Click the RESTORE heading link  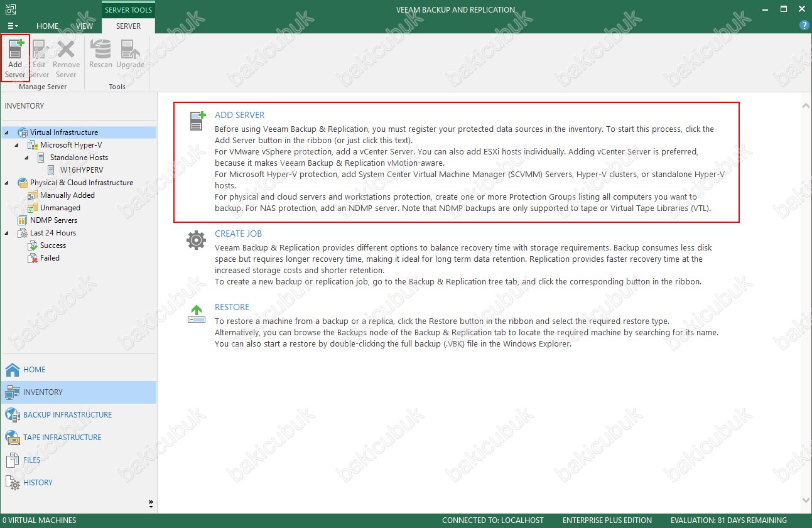[232, 307]
